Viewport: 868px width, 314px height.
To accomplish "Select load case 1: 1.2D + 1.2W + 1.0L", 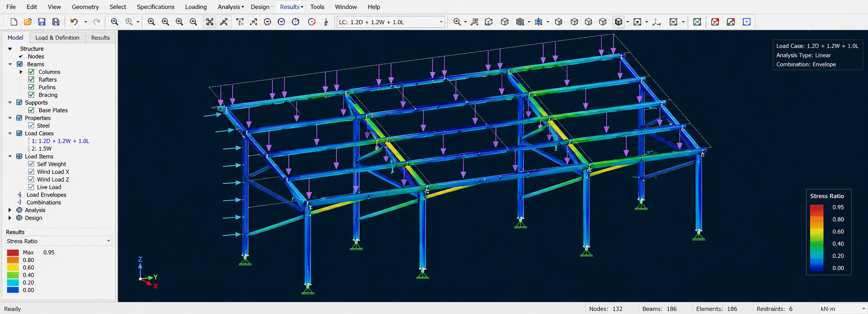I will pos(60,141).
